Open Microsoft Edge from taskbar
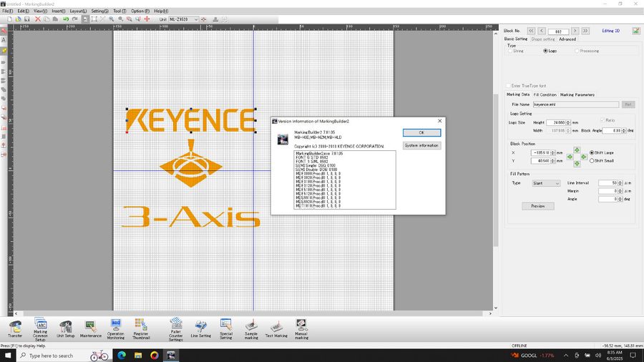The height and width of the screenshot is (362, 644). [122, 356]
